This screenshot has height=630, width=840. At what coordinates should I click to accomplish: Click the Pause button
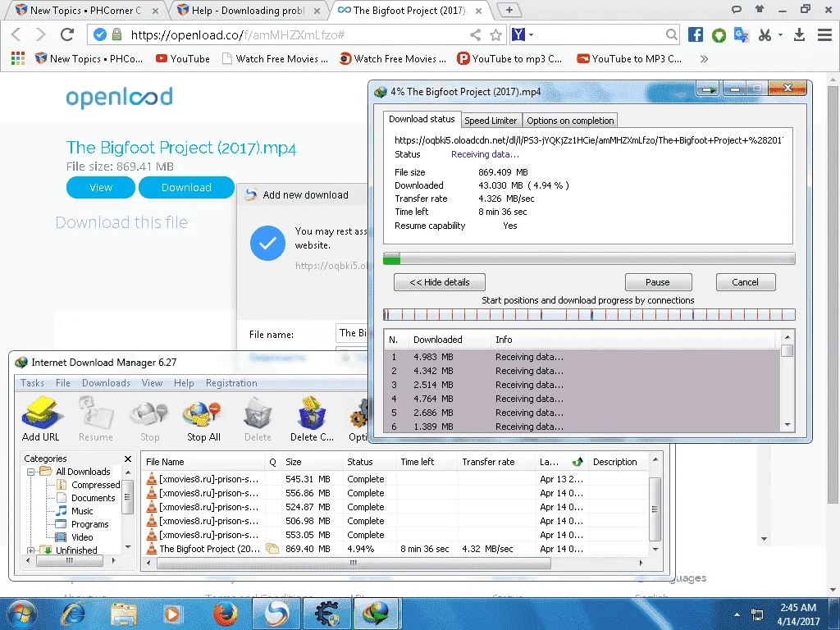(x=658, y=282)
